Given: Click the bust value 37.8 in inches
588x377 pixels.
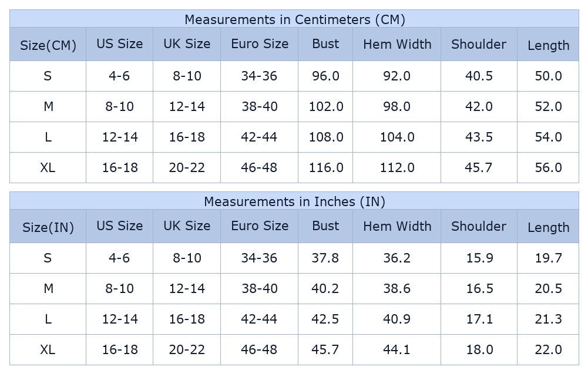Looking at the screenshot, I should click(325, 258).
